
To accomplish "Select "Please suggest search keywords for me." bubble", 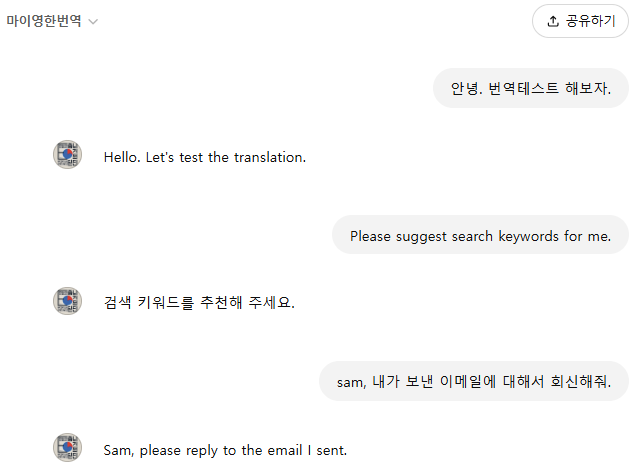I will pos(480,236).
